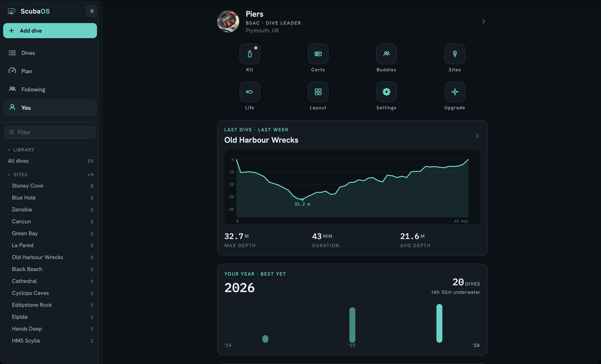Screen dimensions: 601x364
Task: Select Green Bay site
Action: [50, 234]
